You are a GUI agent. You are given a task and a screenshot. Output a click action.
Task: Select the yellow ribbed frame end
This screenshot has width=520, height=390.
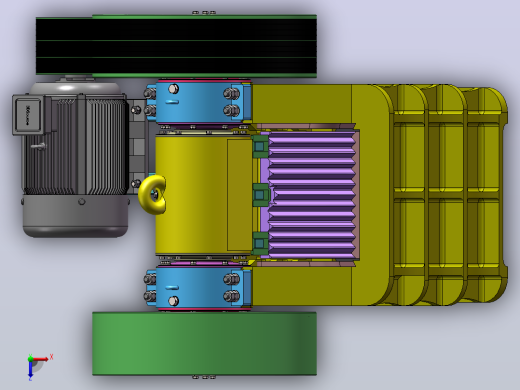447,195
